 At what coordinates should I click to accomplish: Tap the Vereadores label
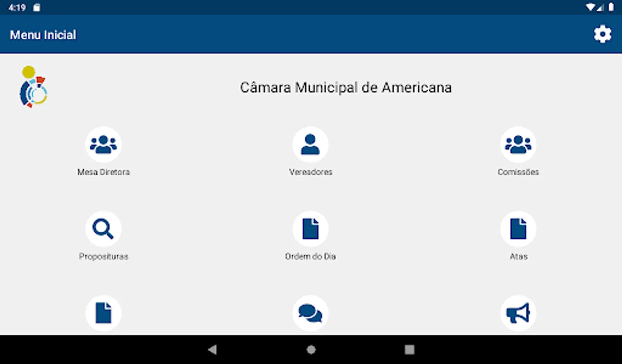311,172
